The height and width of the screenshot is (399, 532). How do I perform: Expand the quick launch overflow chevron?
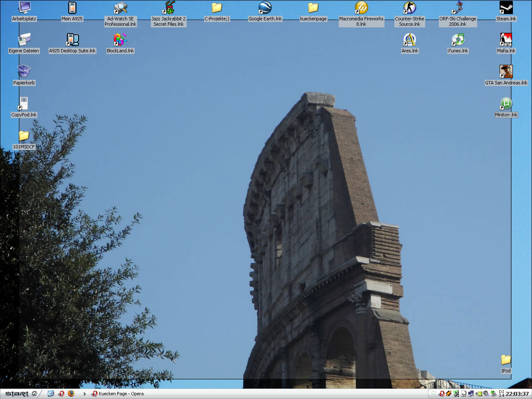tap(84, 394)
